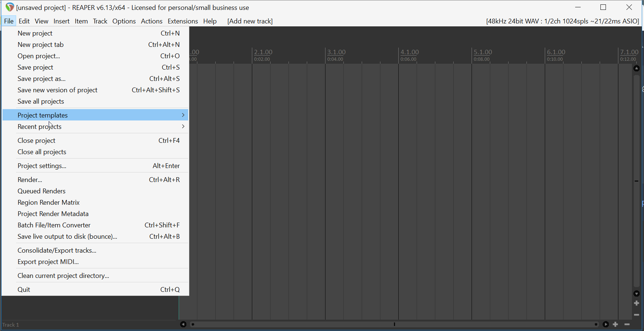Viewport: 644px width, 331px height.
Task: Open the Item menu
Action: (x=81, y=21)
